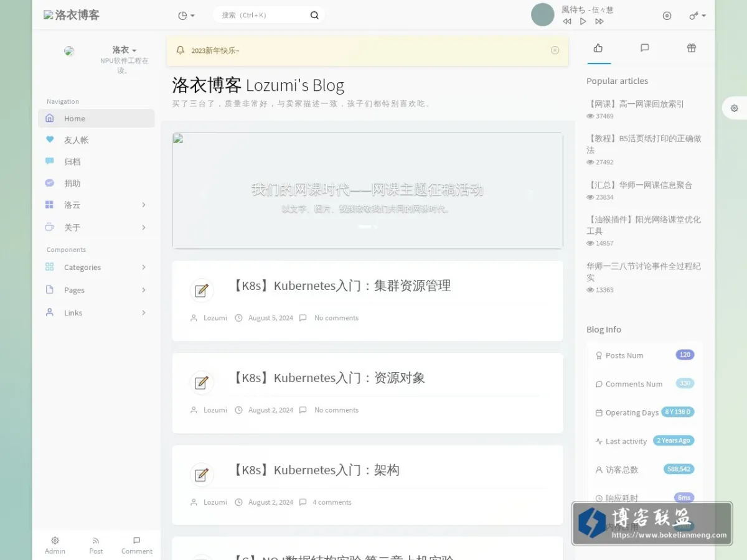This screenshot has width=747, height=560.
Task: Click the music player album avatar
Action: click(543, 15)
